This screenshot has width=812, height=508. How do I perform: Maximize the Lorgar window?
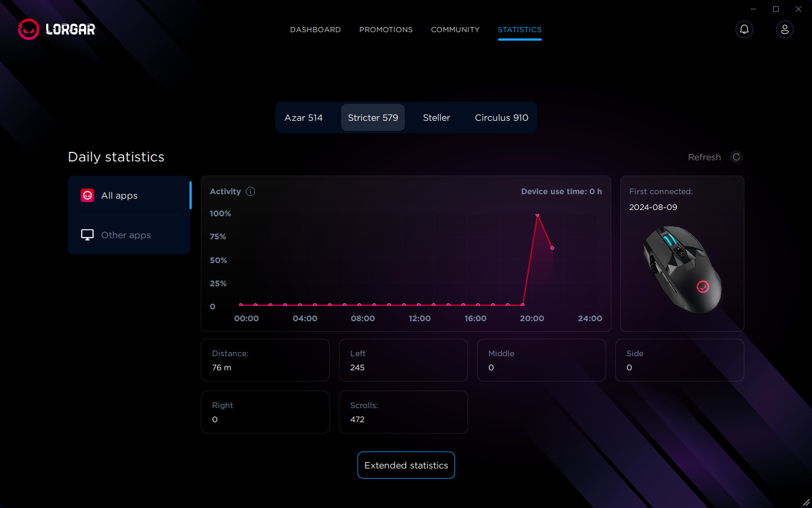pyautogui.click(x=776, y=9)
